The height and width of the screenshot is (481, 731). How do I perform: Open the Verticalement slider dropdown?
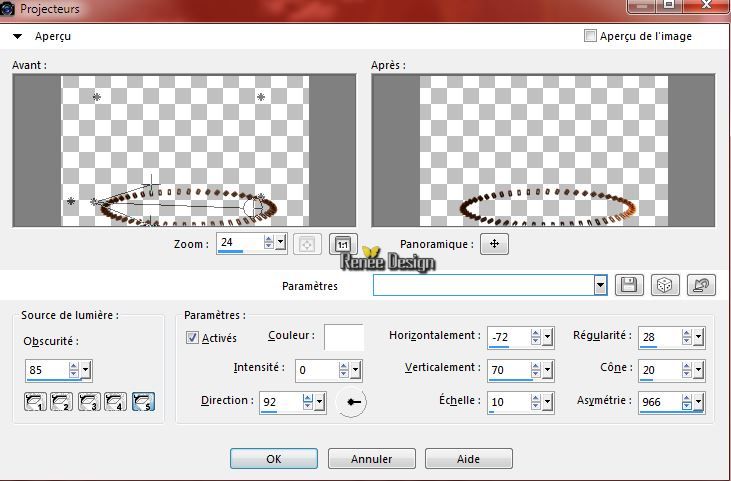tap(548, 370)
